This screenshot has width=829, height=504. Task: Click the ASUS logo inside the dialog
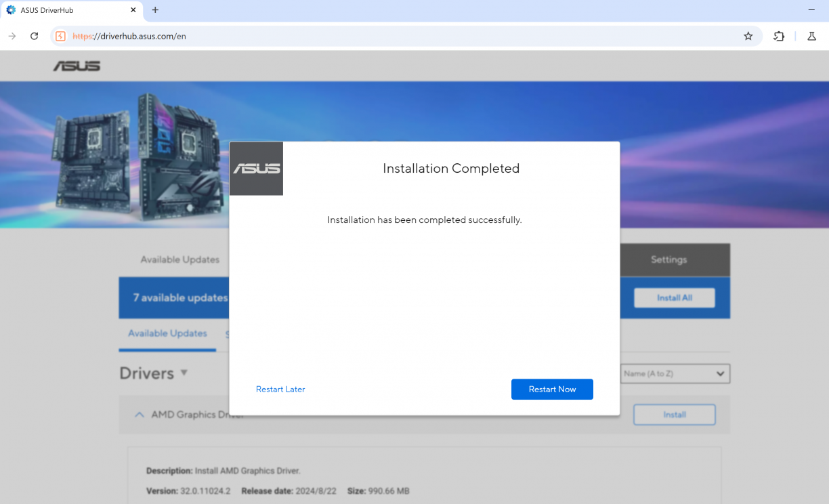(256, 169)
